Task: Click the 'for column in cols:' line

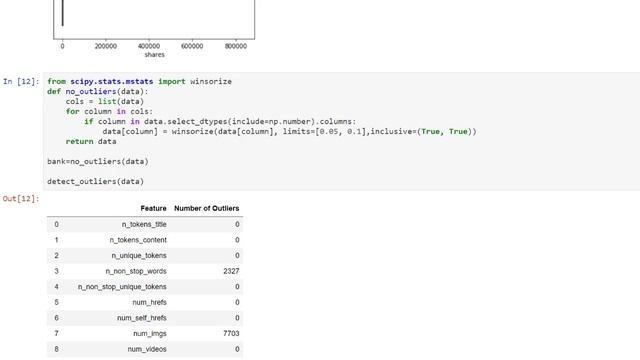Action: [109, 111]
